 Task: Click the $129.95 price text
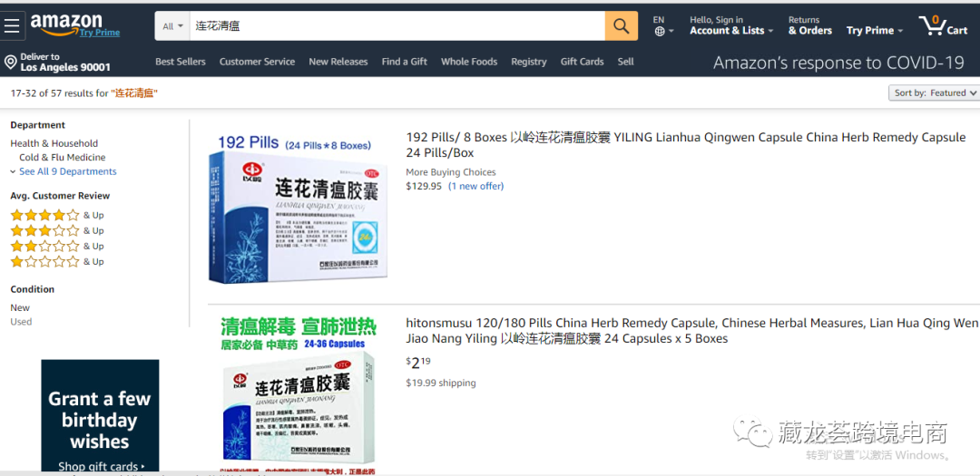tap(424, 186)
